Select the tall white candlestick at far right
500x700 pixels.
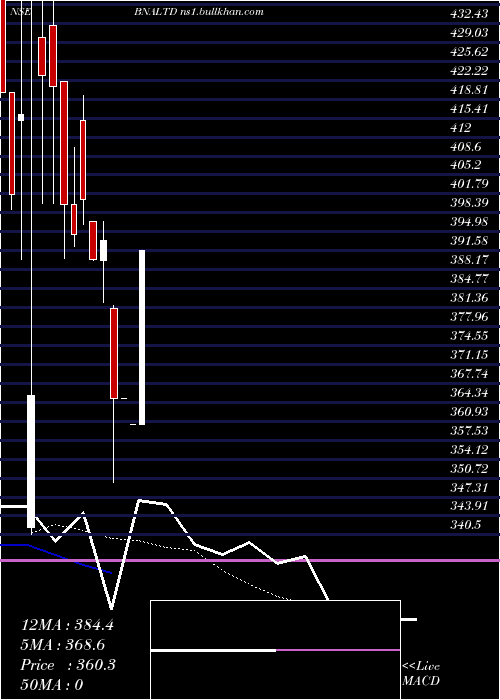click(x=142, y=338)
